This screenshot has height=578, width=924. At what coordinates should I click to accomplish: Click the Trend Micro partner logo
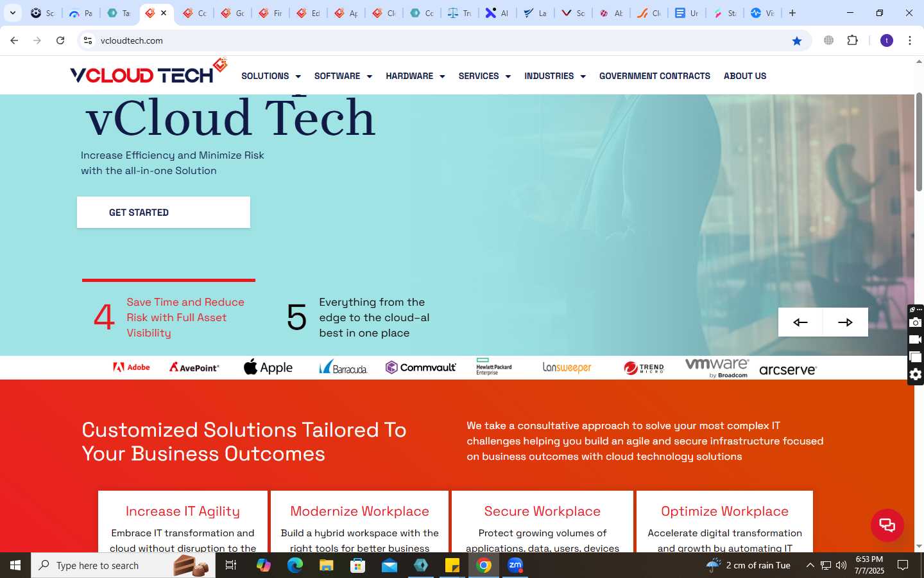644,368
